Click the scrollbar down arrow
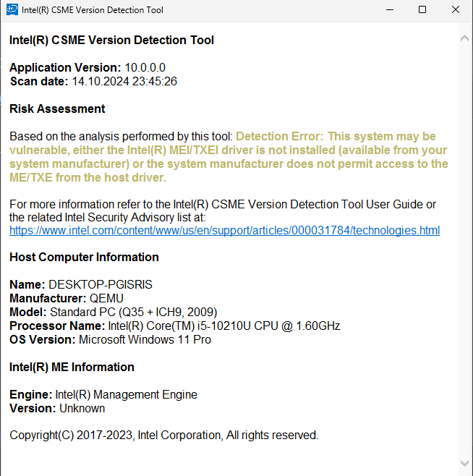 pos(464,463)
